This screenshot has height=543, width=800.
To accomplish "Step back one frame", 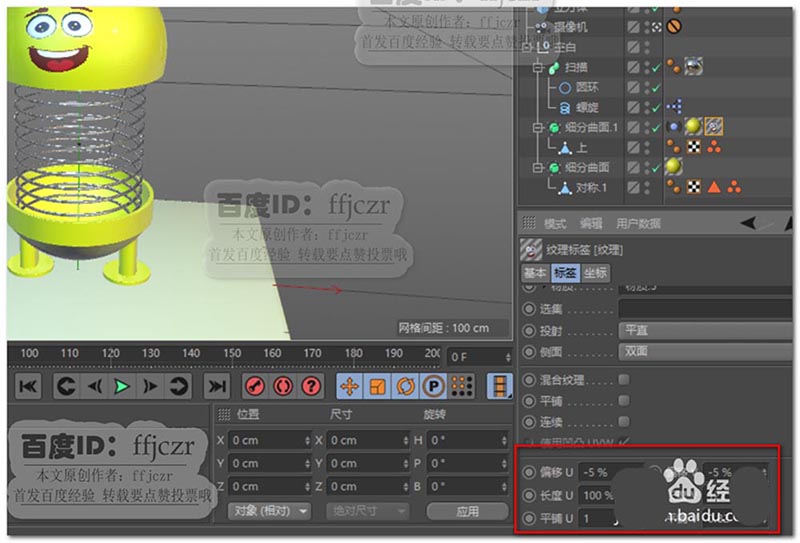I will pos(95,386).
